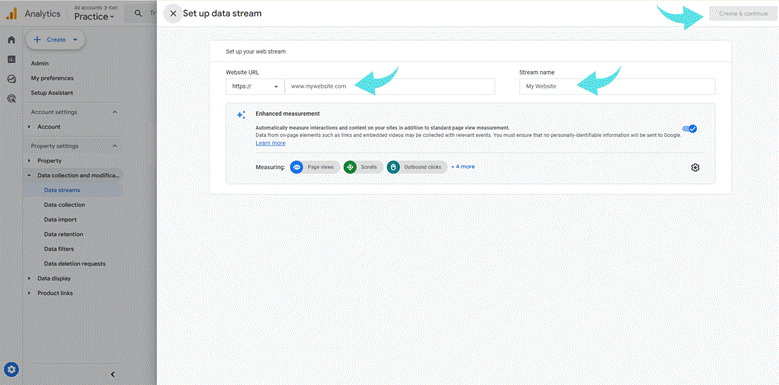
Task: Open the Home icon in left rail
Action: tap(11, 40)
